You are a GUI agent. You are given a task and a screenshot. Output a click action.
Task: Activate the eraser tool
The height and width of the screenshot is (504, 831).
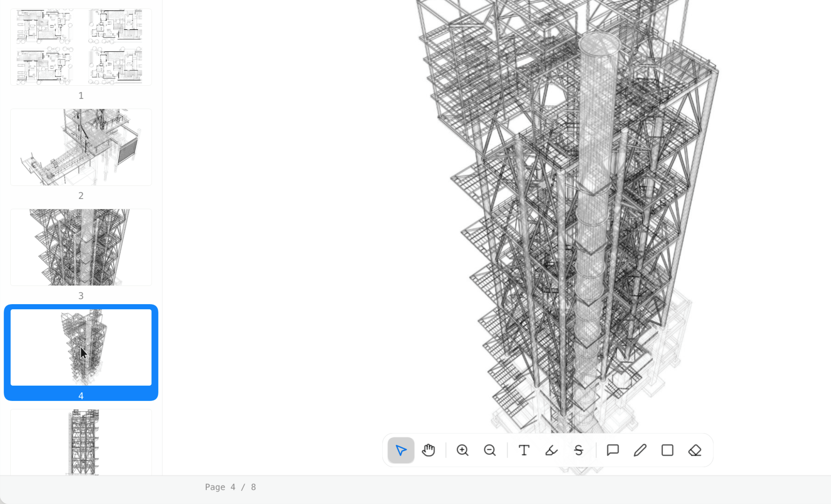pyautogui.click(x=695, y=450)
